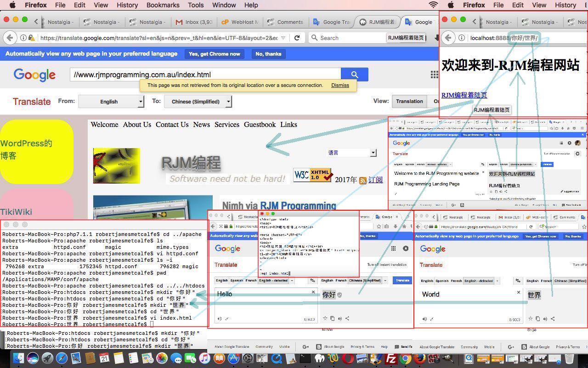The width and height of the screenshot is (588, 368).
Task: Open the Tools menu
Action: [195, 5]
